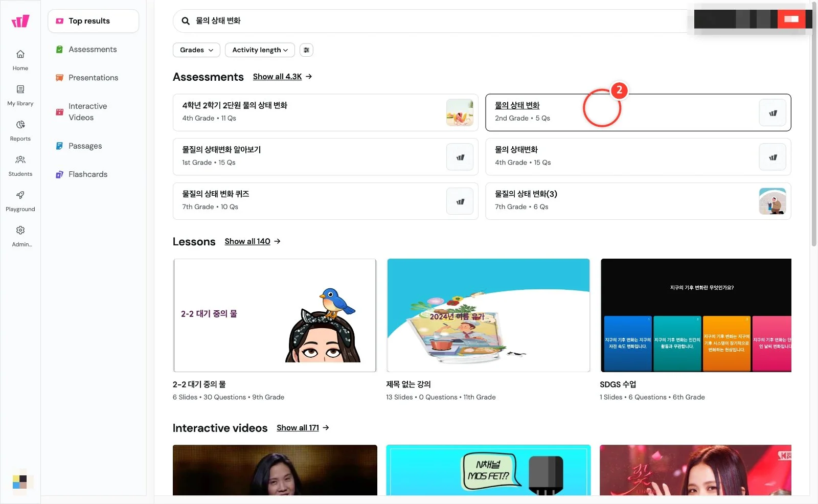
Task: Click the page vertical scrollbar
Action: [814, 124]
